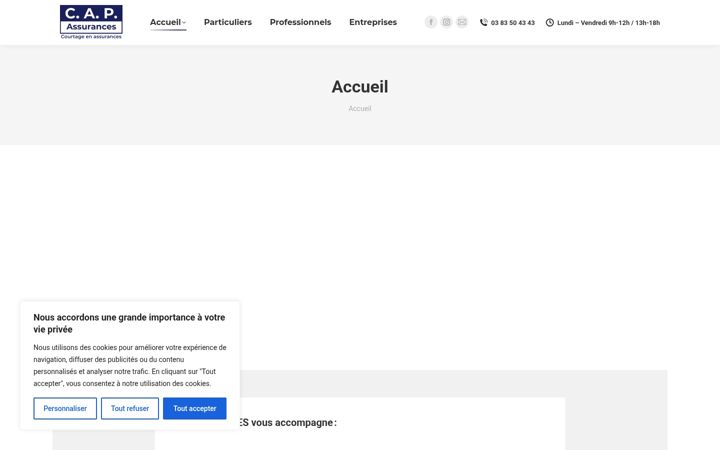Click the Lundi – Vendredi hours text
720x450 pixels.
[608, 22]
